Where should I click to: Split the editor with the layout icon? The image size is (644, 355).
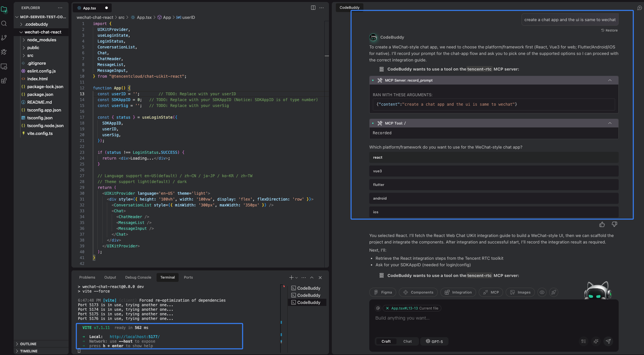click(313, 8)
